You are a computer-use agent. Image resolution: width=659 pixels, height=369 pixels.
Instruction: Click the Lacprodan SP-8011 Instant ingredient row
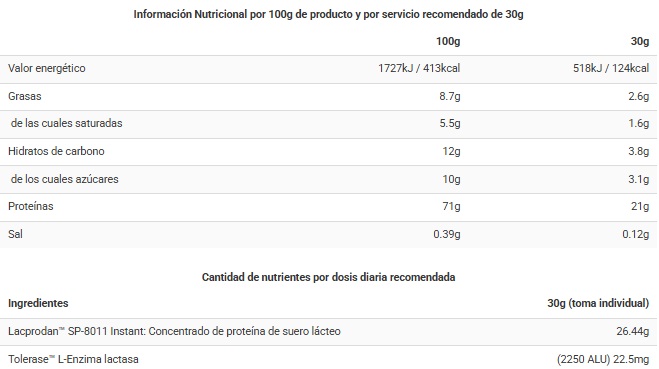[329, 332]
